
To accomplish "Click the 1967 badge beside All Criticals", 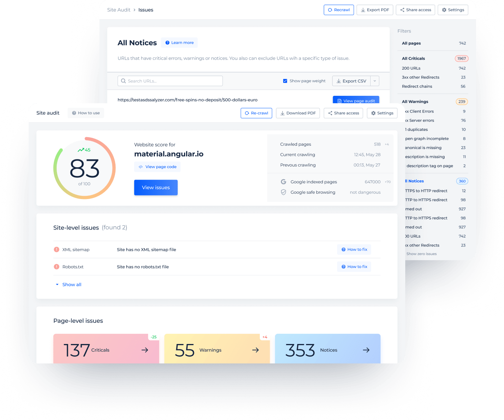I will (x=462, y=58).
